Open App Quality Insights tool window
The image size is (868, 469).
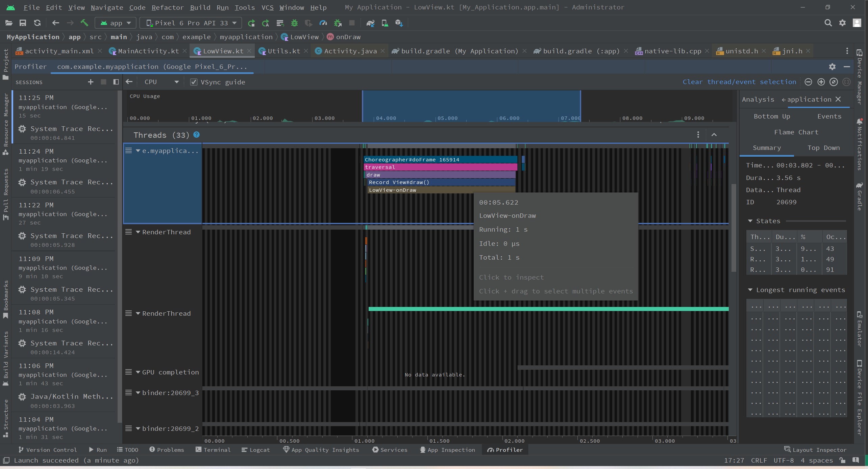click(321, 450)
